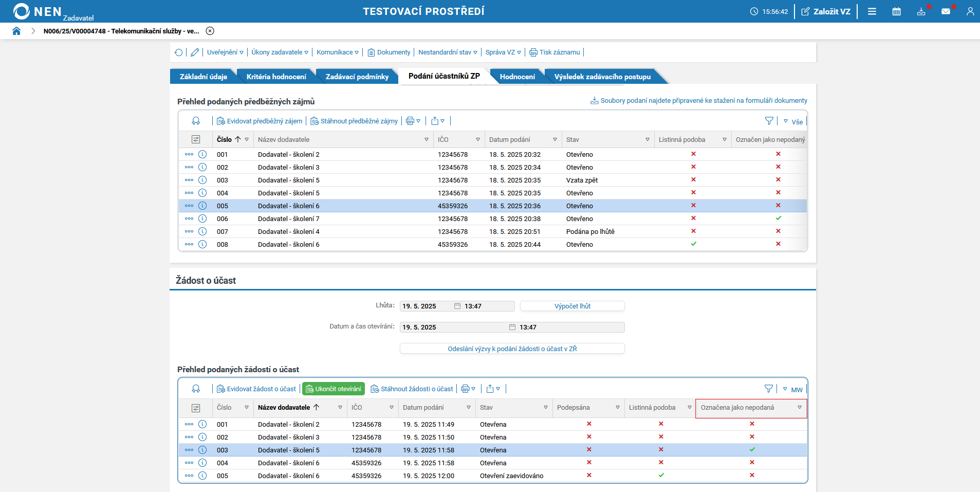
Task: Click the user profile icon
Action: point(970,11)
